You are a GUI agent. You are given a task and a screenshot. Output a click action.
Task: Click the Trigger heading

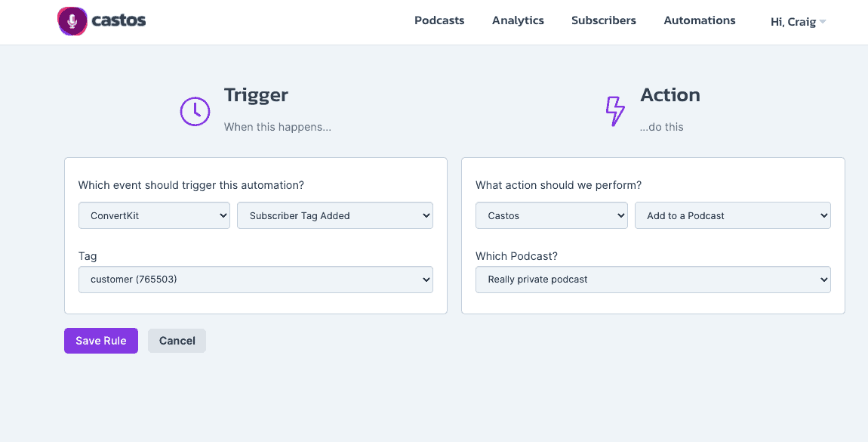point(257,94)
